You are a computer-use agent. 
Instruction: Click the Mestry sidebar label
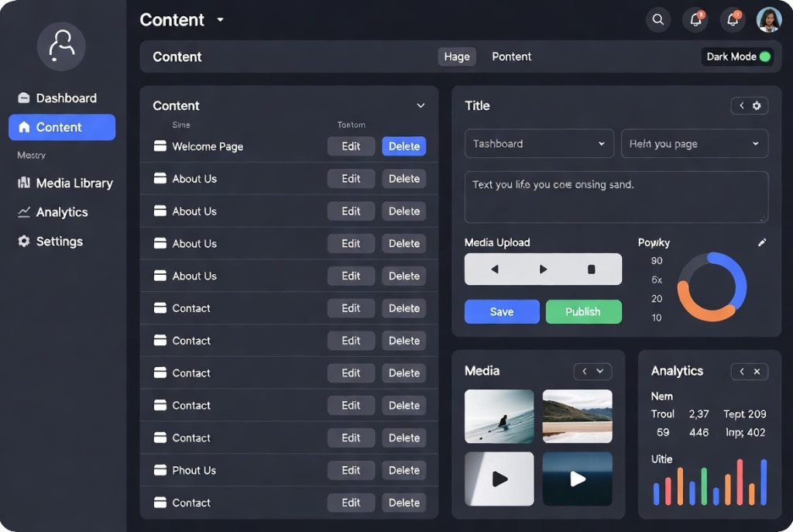point(31,155)
